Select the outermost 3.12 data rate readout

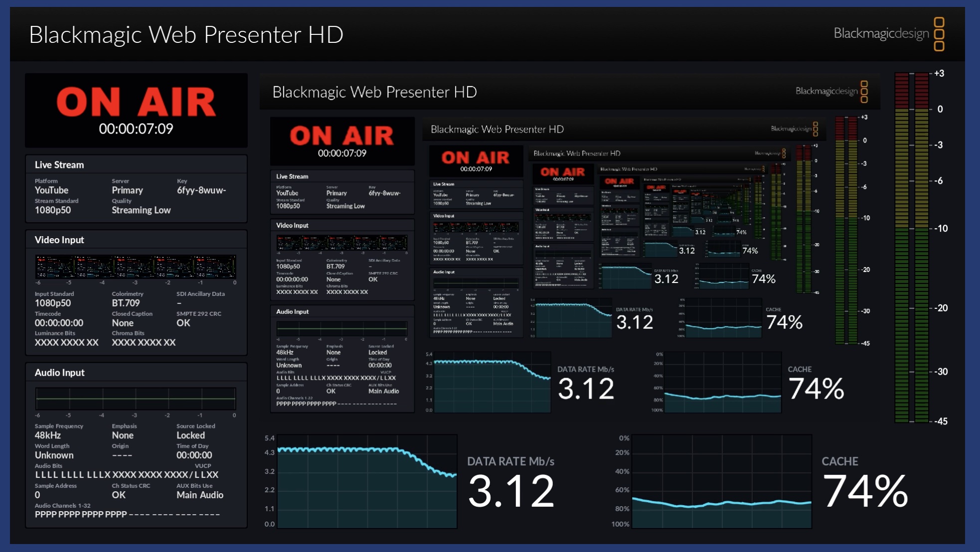pyautogui.click(x=511, y=491)
